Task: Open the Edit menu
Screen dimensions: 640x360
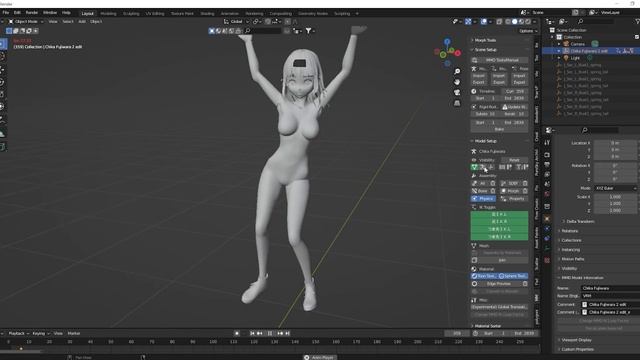Action: (17, 13)
